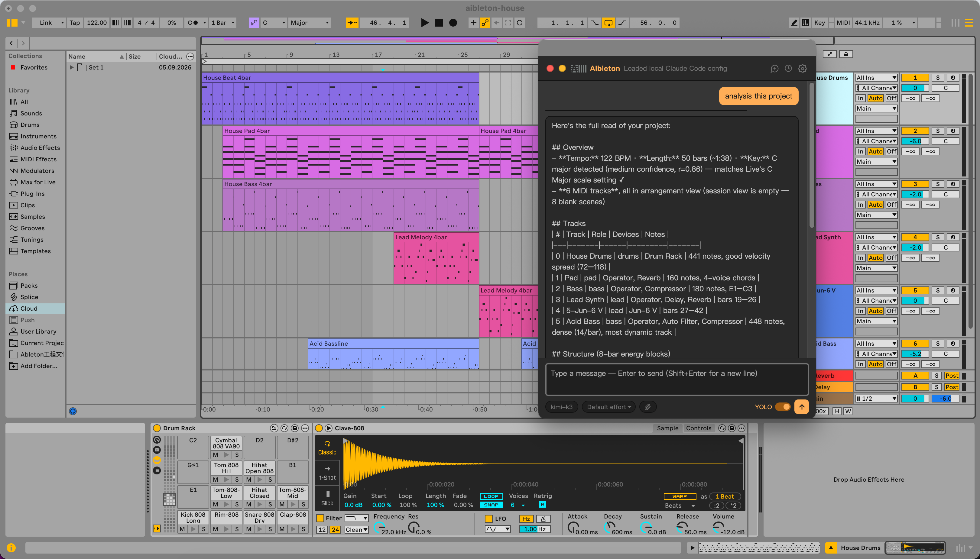980x559 pixels.
Task: Send message with orange arrow button
Action: coord(801,407)
